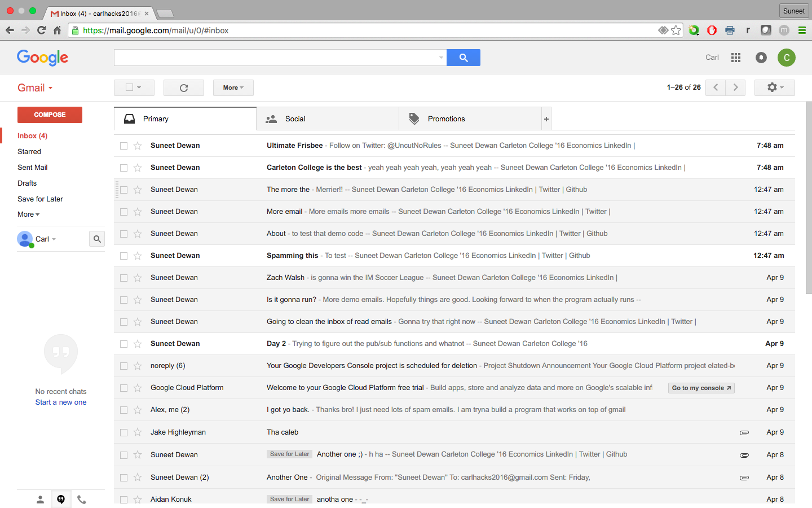This screenshot has height=508, width=812.
Task: Select the Is it gonna run? email
Action: (124, 300)
